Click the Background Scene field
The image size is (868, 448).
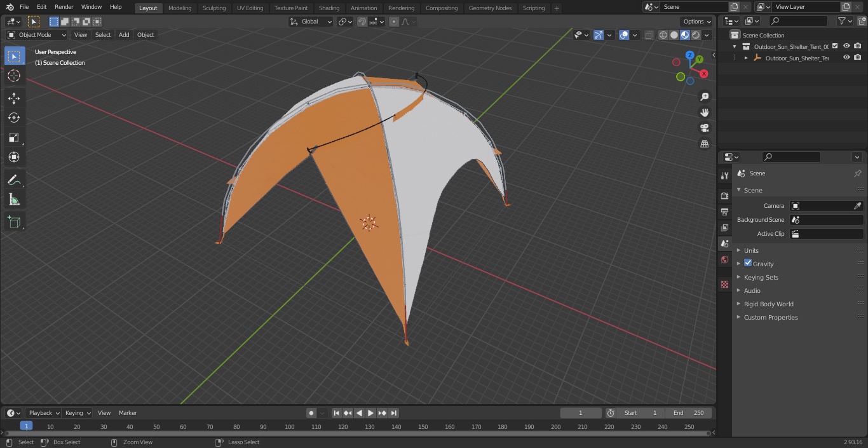(826, 220)
